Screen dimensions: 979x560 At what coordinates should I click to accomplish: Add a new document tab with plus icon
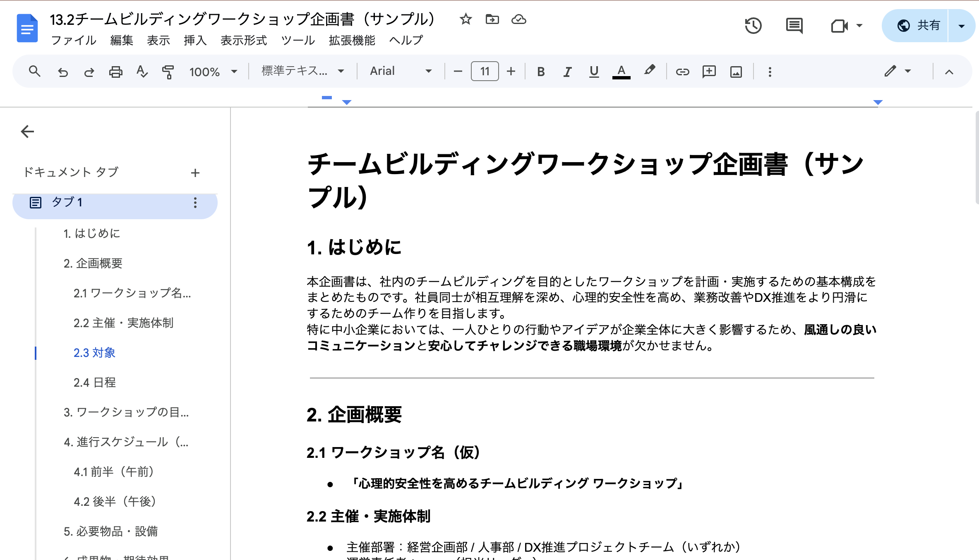pyautogui.click(x=195, y=172)
